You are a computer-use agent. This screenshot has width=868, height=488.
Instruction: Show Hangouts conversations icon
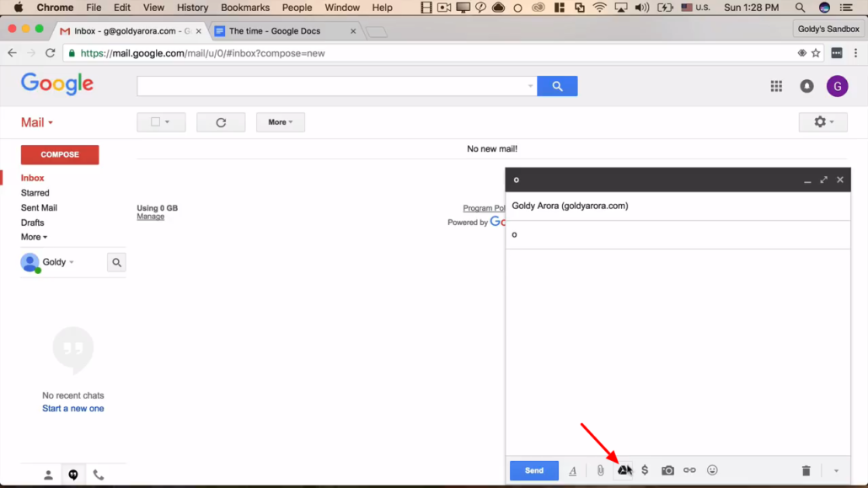coord(73,475)
